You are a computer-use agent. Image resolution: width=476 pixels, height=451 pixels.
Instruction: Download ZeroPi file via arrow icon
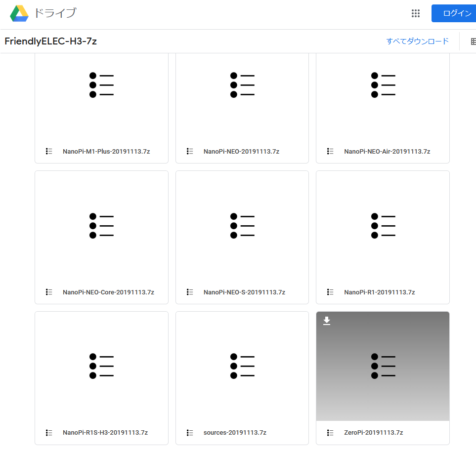(x=327, y=321)
